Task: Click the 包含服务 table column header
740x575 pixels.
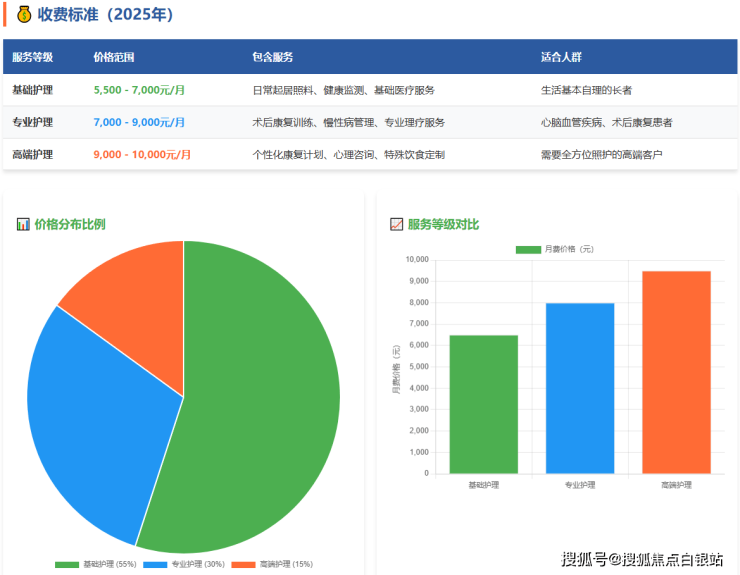Action: coord(273,57)
